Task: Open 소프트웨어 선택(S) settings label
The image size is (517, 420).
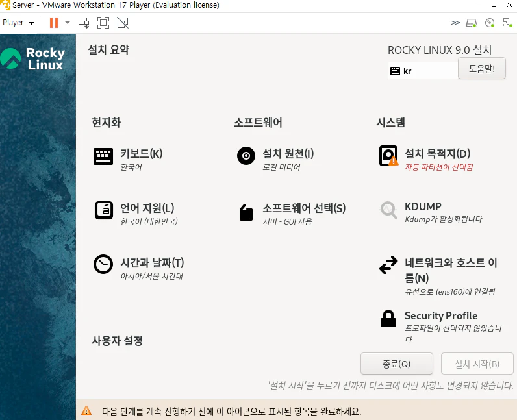Action: [304, 208]
